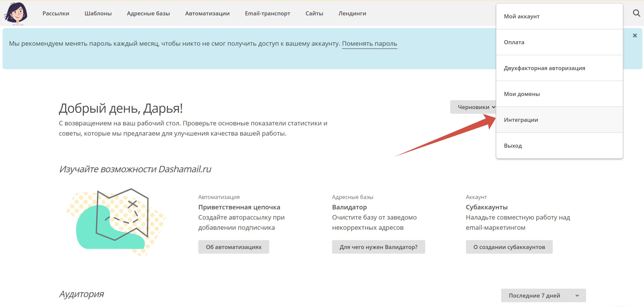Expand the Черновики dropdown

point(473,107)
